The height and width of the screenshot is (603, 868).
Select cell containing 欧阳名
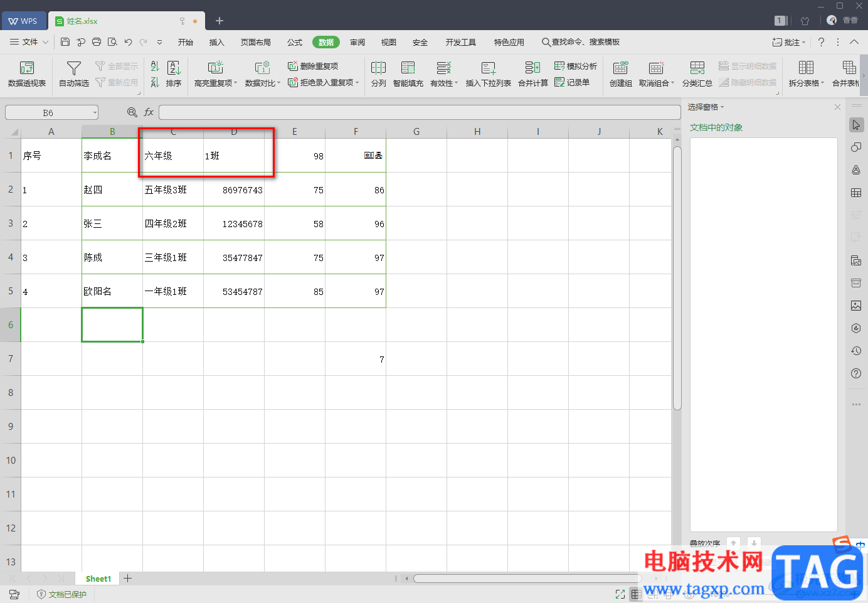coord(112,291)
